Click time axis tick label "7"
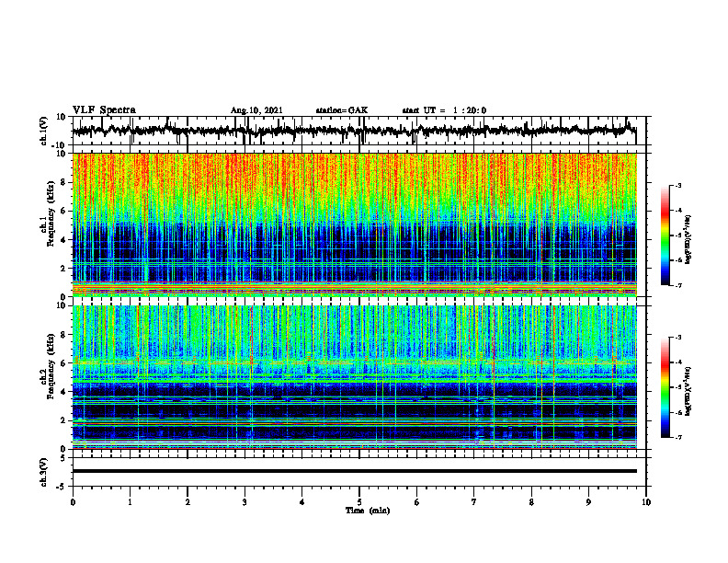 pos(474,502)
